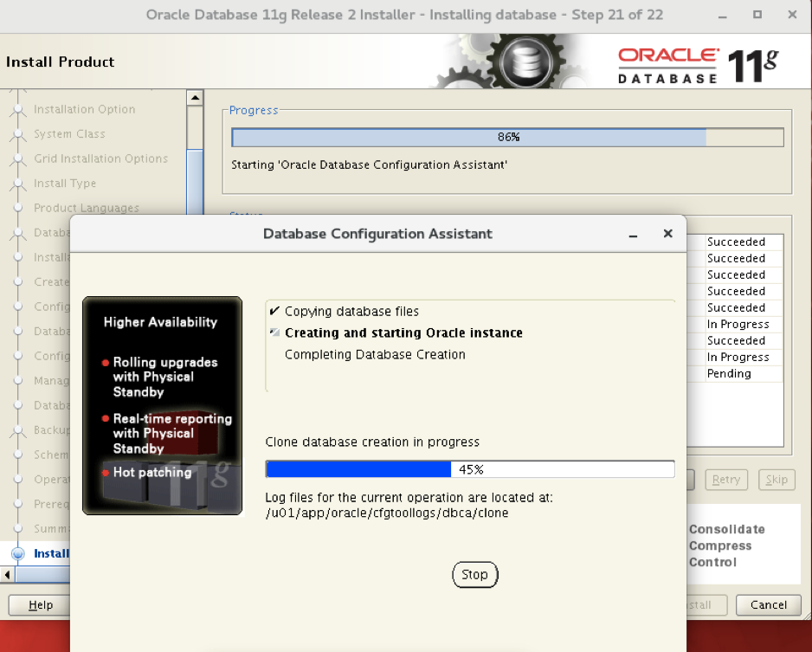Image resolution: width=812 pixels, height=652 pixels.
Task: Click the node icon beside Summary step
Action: click(x=20, y=528)
